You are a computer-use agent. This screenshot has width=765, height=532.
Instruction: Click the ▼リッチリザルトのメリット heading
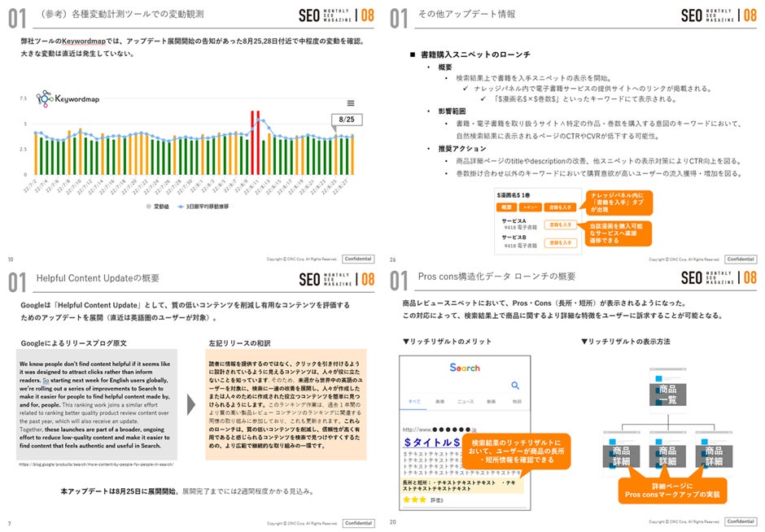tap(447, 342)
